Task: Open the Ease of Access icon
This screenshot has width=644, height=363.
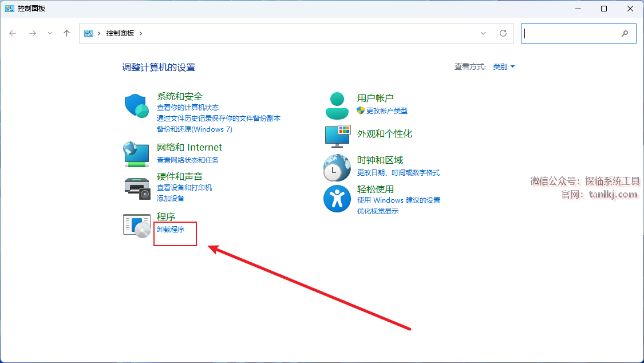Action: (x=337, y=198)
